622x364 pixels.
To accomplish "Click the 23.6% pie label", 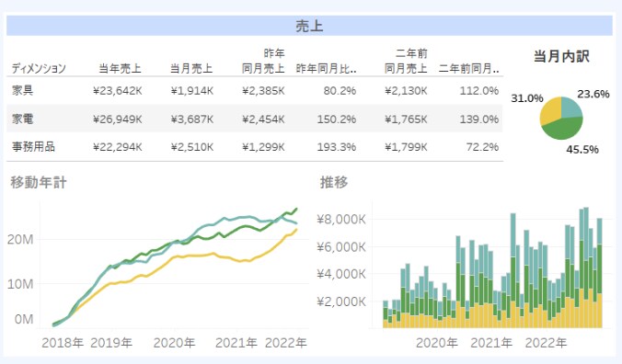I will coord(593,94).
